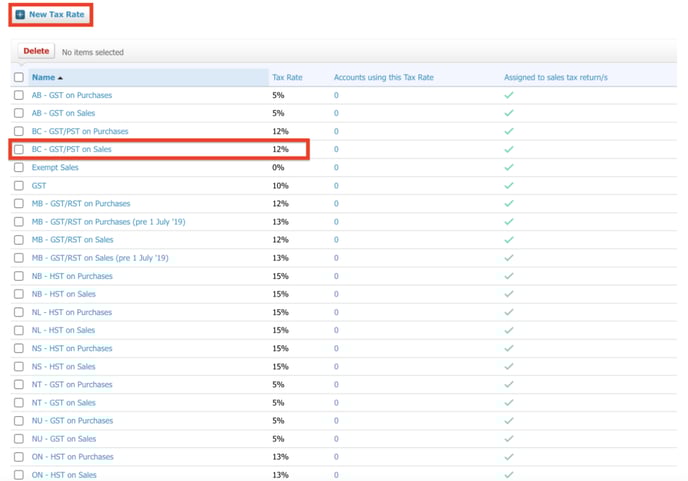This screenshot has width=688, height=481.
Task: Sort by the Tax Rate column header
Action: [x=287, y=77]
